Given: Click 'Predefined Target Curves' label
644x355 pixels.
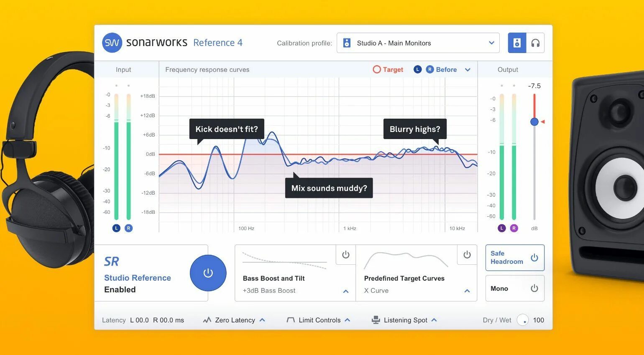Looking at the screenshot, I should pos(404,278).
